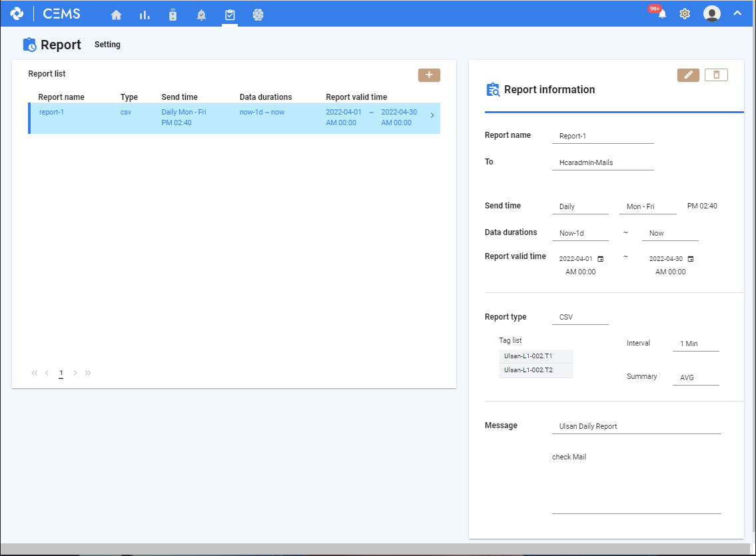This screenshot has width=756, height=556.
Task: Click the pencil edit report button
Action: click(688, 75)
